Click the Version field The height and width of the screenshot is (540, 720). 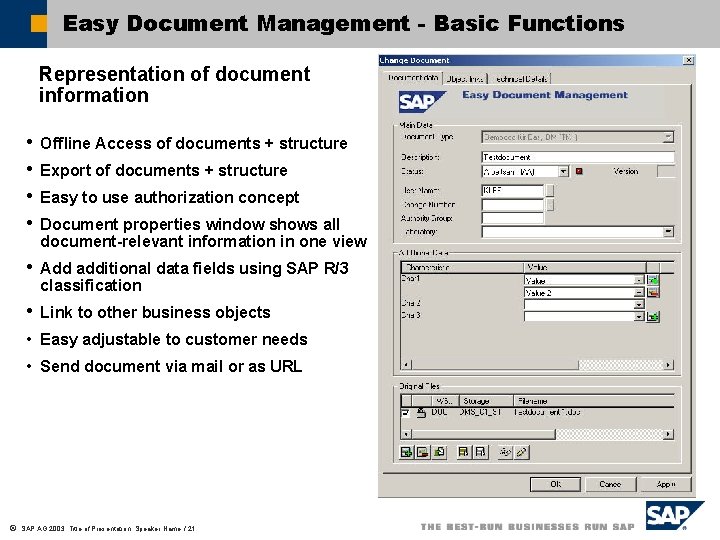(x=666, y=171)
